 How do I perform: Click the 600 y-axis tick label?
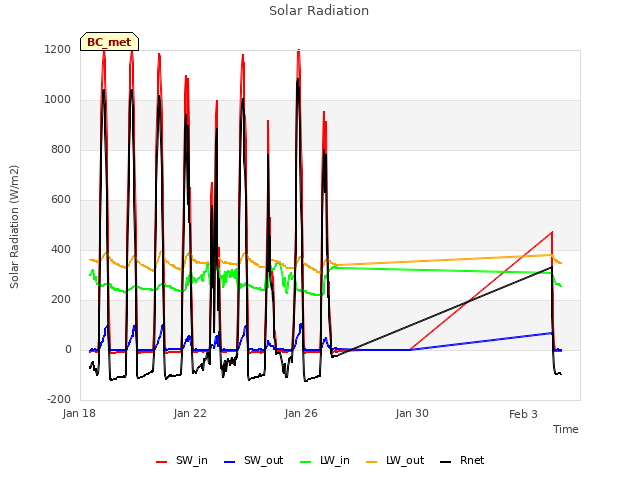(x=61, y=200)
